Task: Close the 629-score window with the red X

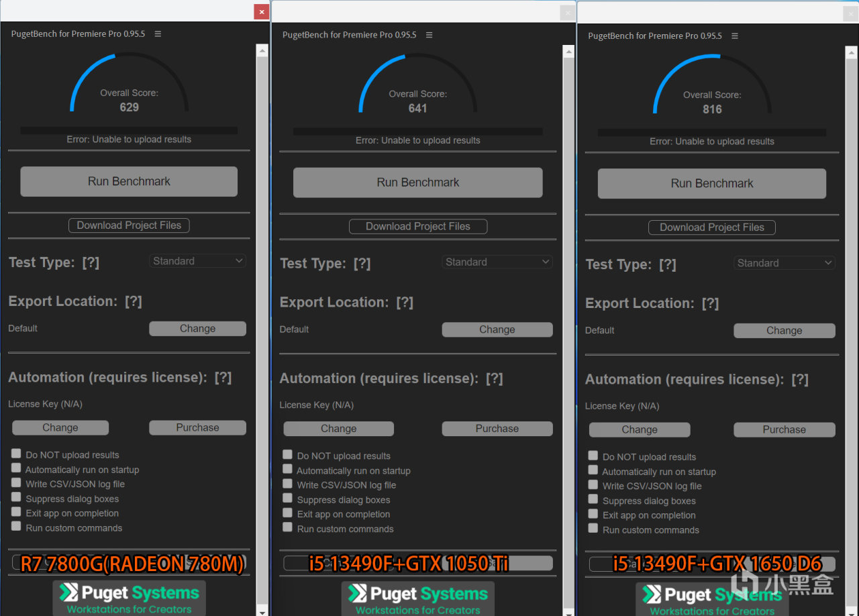Action: coord(261,11)
